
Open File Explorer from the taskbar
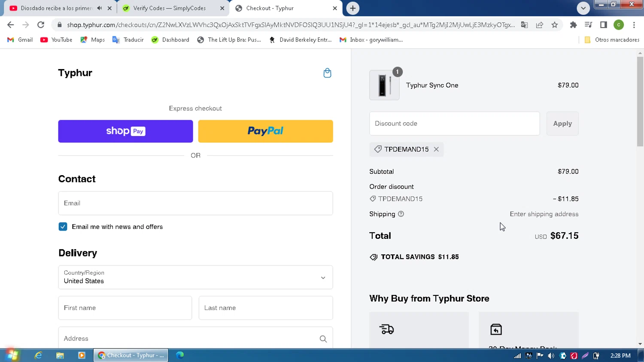click(60, 355)
